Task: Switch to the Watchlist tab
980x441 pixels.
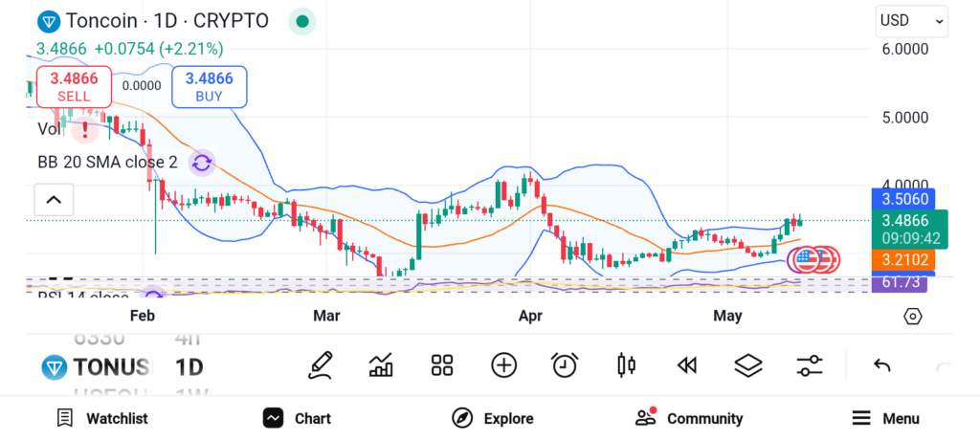Action: click(x=102, y=418)
